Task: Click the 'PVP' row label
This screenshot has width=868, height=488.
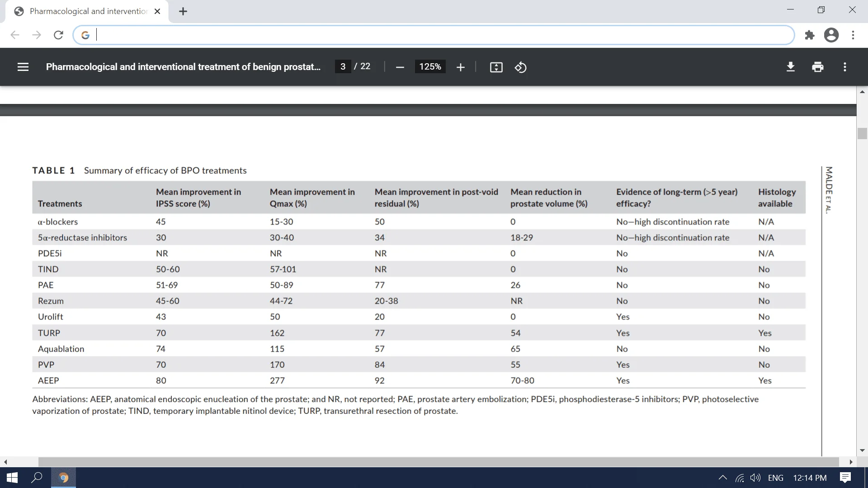Action: point(46,365)
